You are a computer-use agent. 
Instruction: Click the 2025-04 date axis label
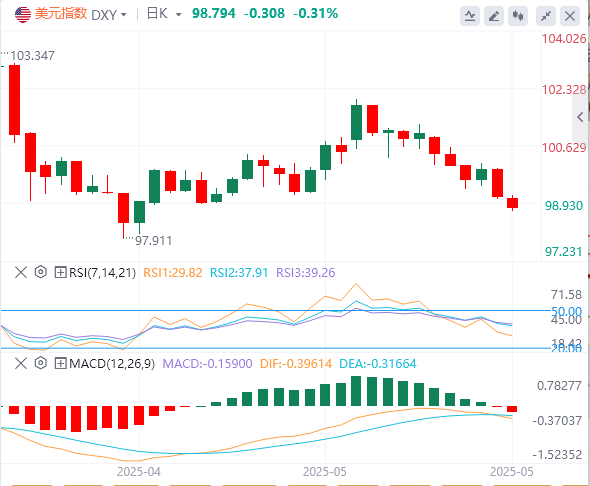(x=138, y=471)
